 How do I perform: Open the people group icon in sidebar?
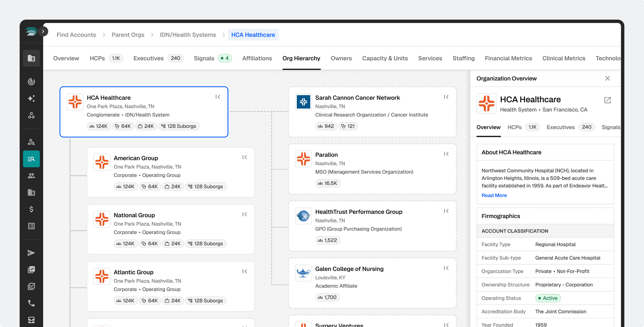pyautogui.click(x=31, y=176)
